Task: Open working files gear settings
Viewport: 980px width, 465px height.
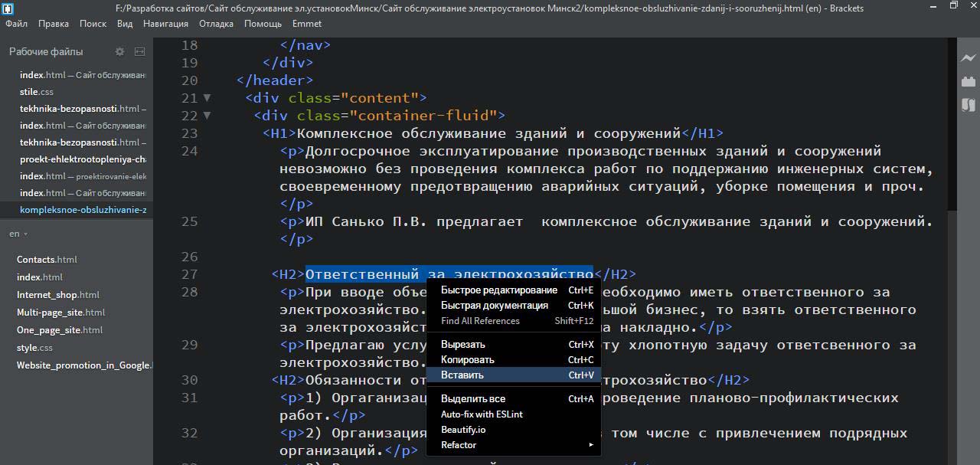Action: pos(119,52)
